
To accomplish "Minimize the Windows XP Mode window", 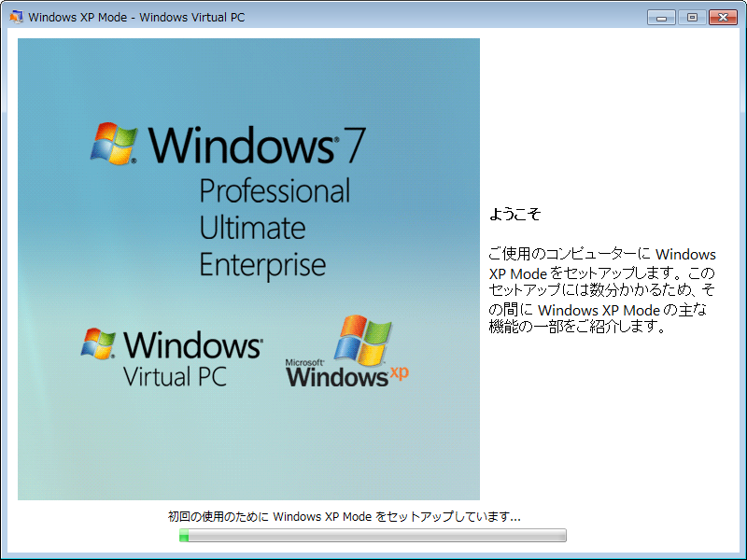I will 661,17.
